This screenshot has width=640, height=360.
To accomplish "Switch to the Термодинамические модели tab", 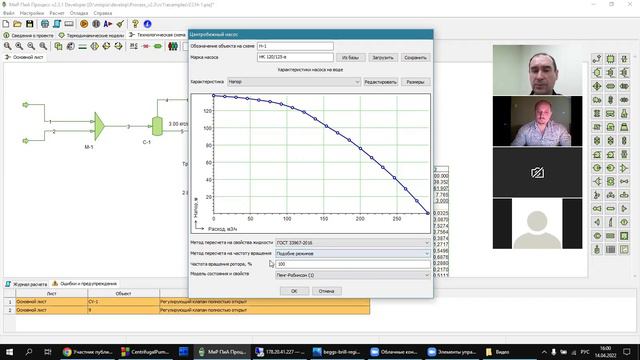I will [91, 35].
